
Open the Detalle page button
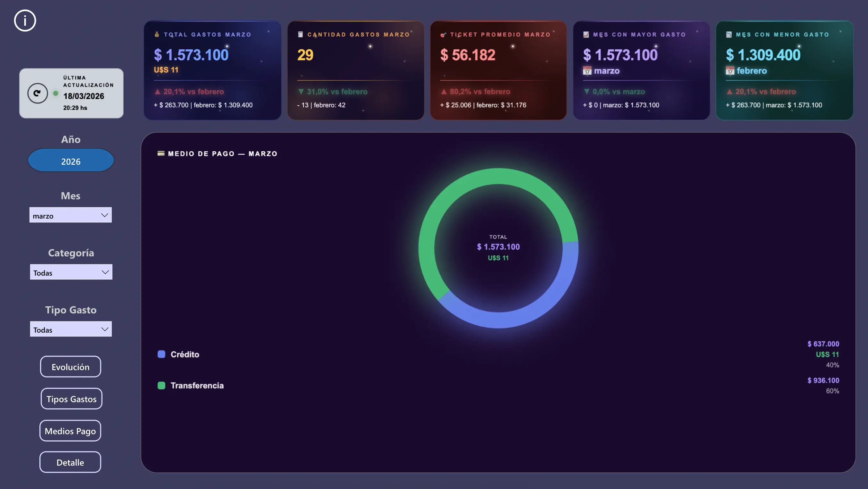70,462
